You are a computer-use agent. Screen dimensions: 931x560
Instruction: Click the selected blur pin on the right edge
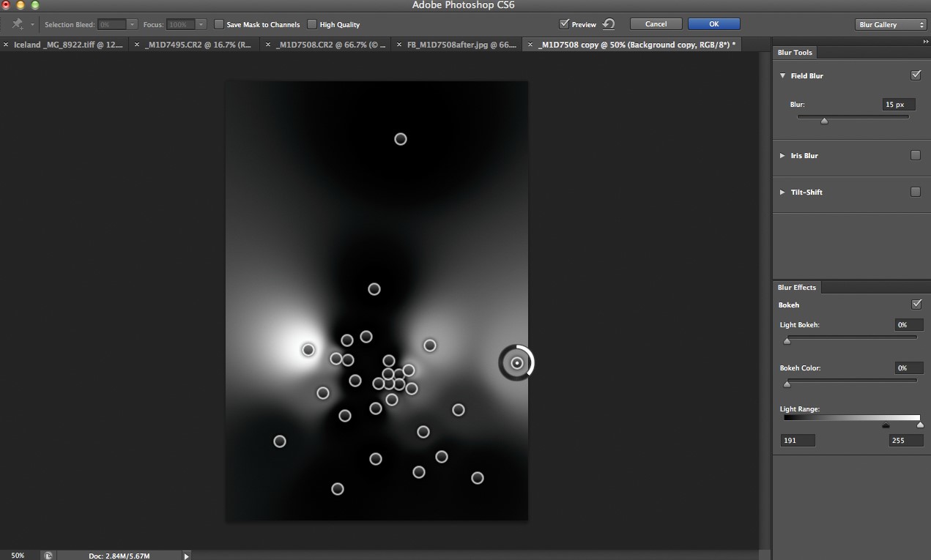pyautogui.click(x=516, y=362)
